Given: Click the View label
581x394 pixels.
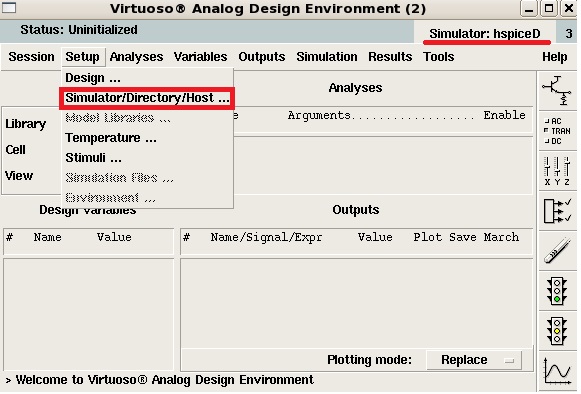Looking at the screenshot, I should (x=19, y=176).
